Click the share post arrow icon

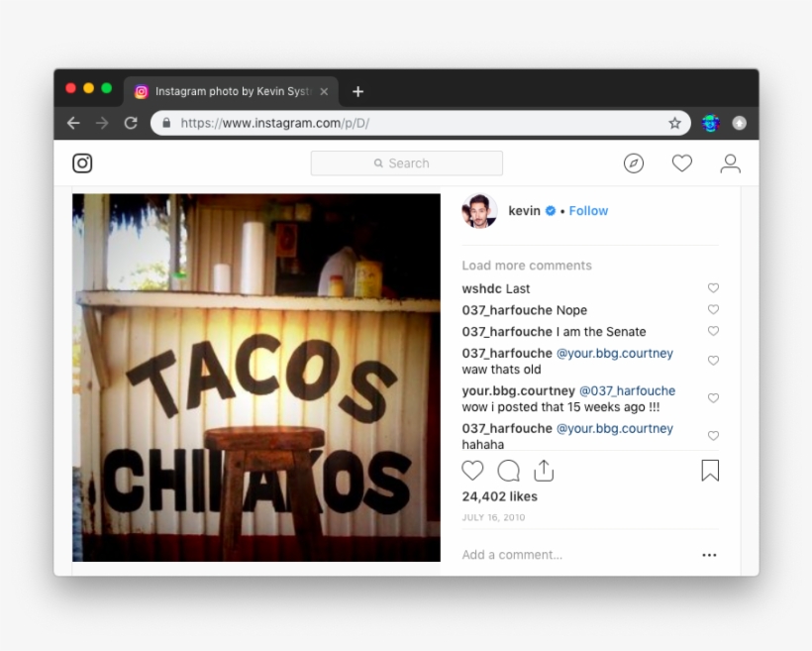tap(543, 471)
